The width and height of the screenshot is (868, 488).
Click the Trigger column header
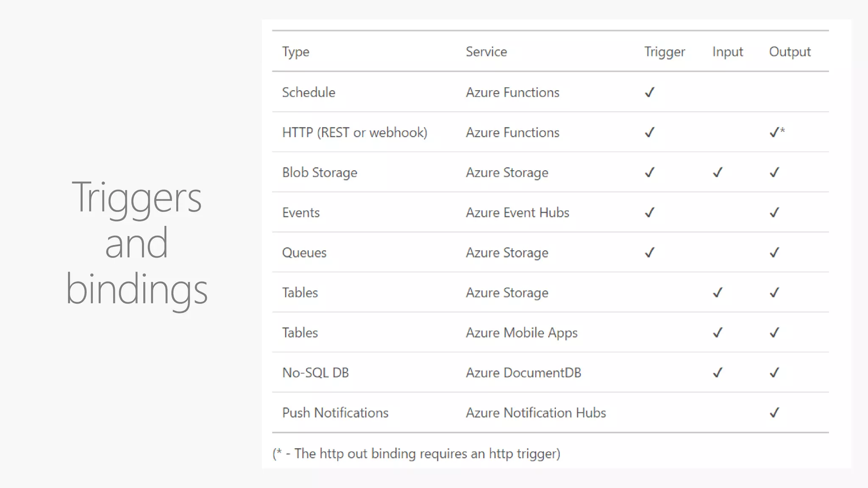pos(665,52)
